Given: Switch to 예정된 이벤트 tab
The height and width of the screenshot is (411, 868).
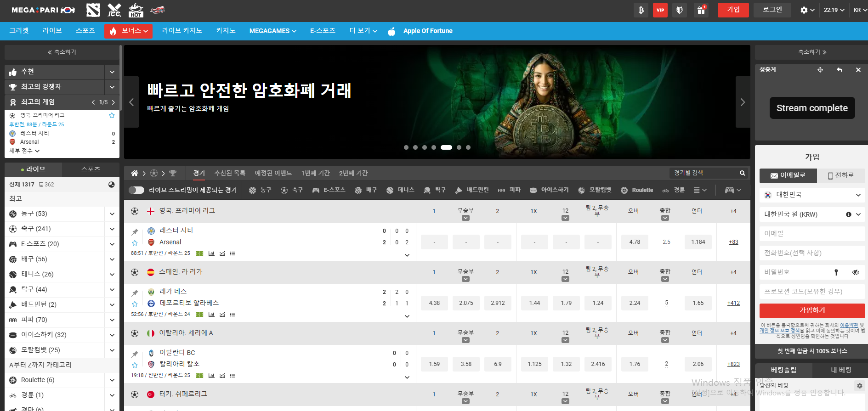Looking at the screenshot, I should [x=273, y=173].
